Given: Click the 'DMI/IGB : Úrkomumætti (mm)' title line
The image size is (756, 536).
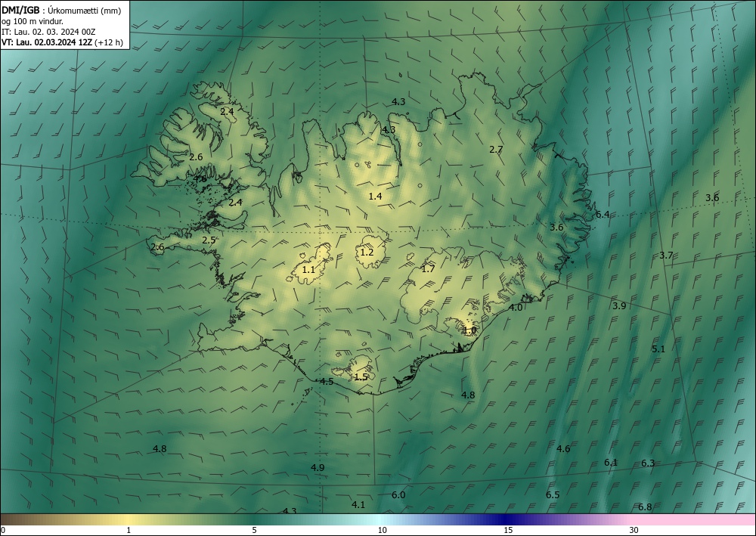Looking at the screenshot, I should [61, 11].
